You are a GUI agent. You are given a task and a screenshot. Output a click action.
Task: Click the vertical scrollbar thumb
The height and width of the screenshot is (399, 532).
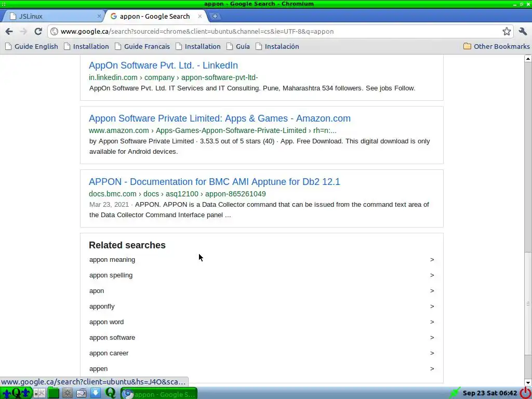point(528,303)
